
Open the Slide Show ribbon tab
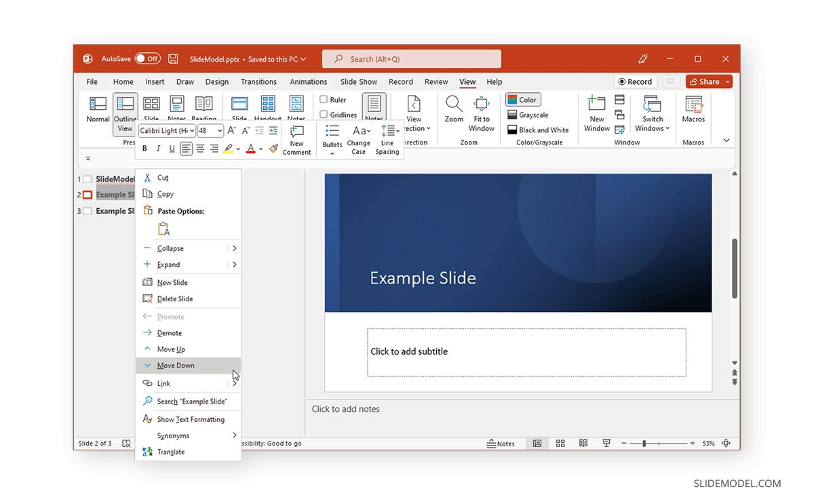[359, 81]
